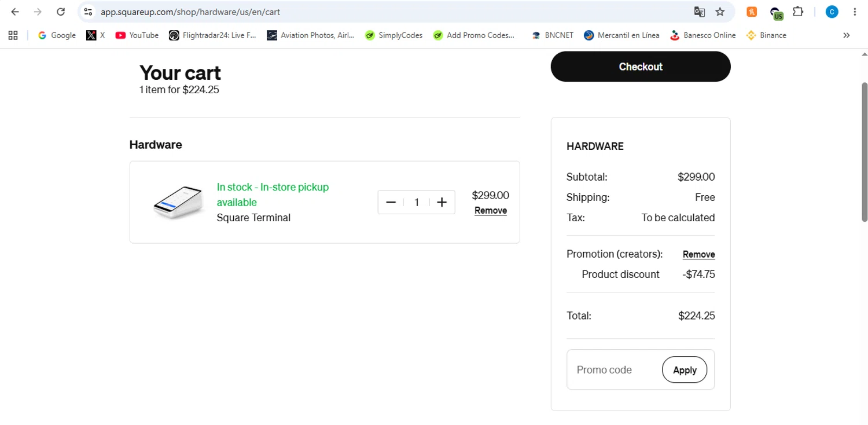Open the apps grid in bookmarks bar
The height and width of the screenshot is (425, 868).
pyautogui.click(x=13, y=35)
